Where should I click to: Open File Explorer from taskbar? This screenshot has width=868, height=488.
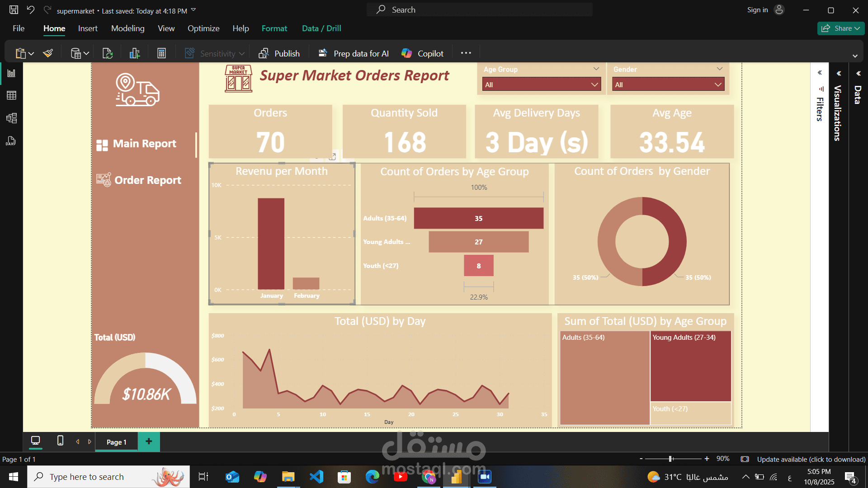[x=288, y=477]
